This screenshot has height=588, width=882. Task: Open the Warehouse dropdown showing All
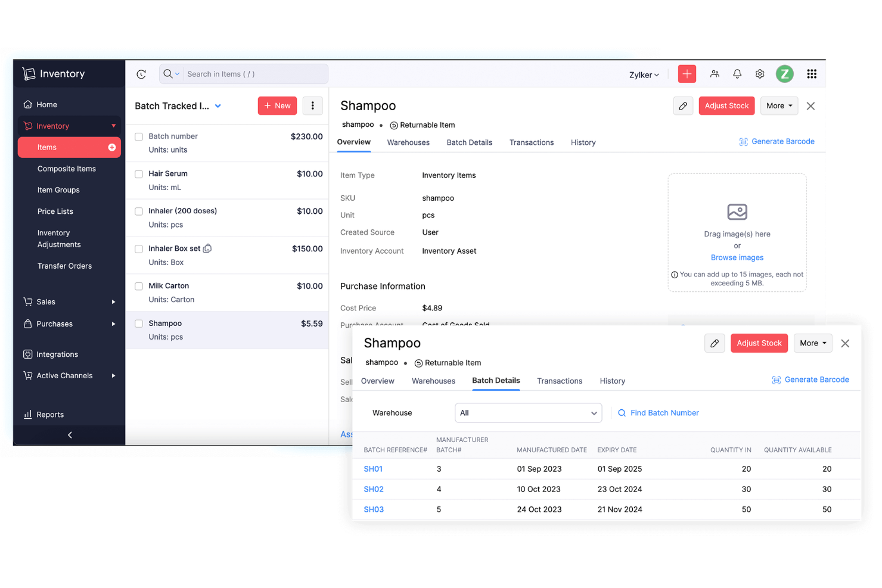pos(528,412)
